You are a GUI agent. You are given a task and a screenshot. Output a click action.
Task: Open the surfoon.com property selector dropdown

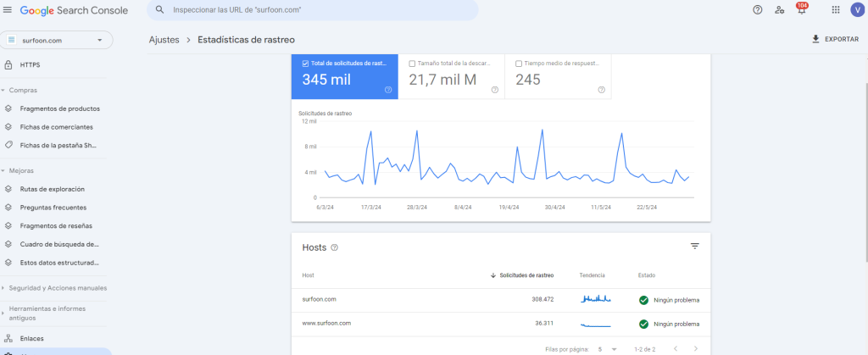click(x=57, y=40)
